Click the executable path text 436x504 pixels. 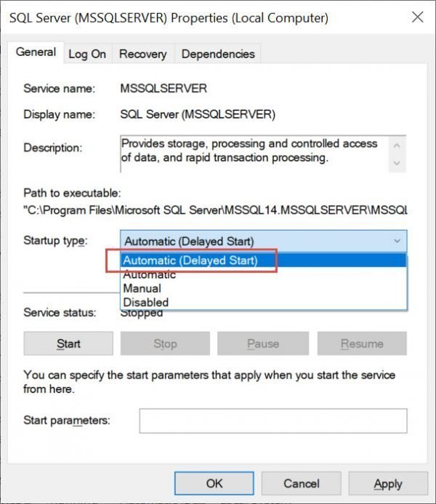pyautogui.click(x=215, y=210)
